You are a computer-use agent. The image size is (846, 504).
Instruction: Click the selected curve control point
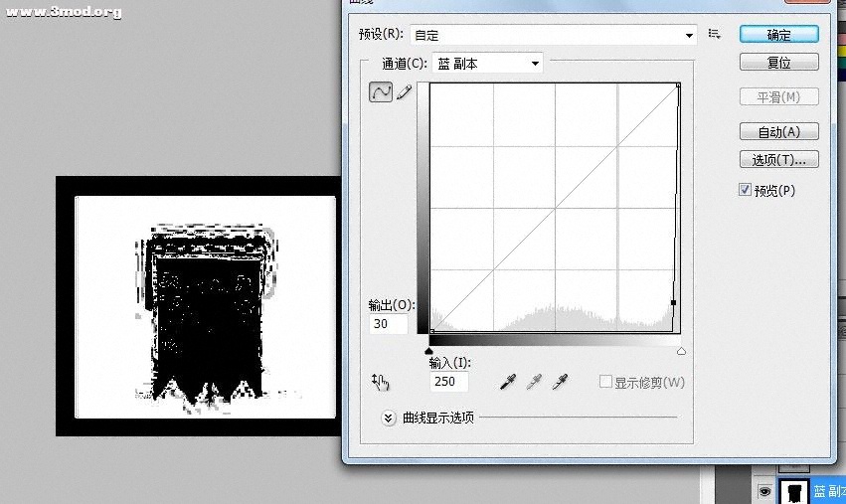(674, 303)
